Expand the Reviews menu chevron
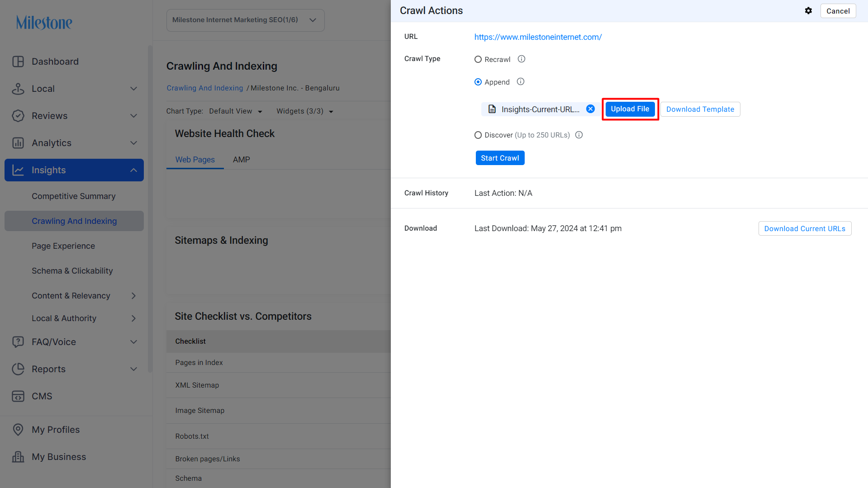Screen dimensions: 868x488 133,116
